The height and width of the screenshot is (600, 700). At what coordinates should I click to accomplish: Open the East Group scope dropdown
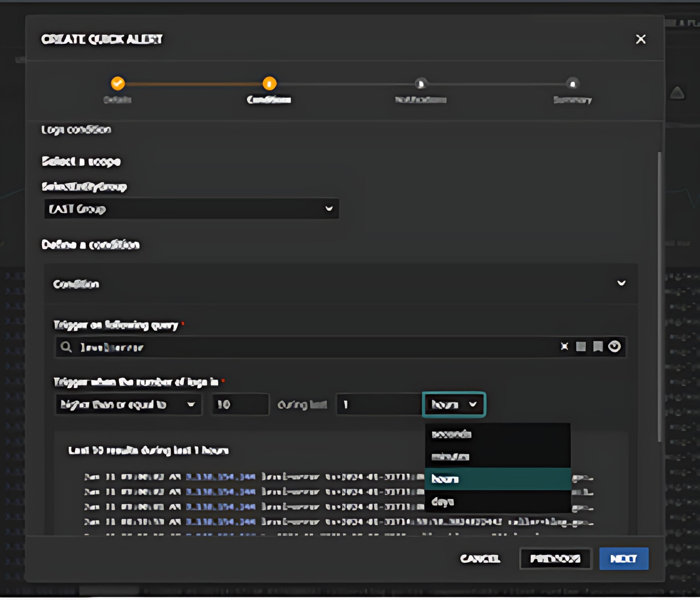click(x=191, y=209)
